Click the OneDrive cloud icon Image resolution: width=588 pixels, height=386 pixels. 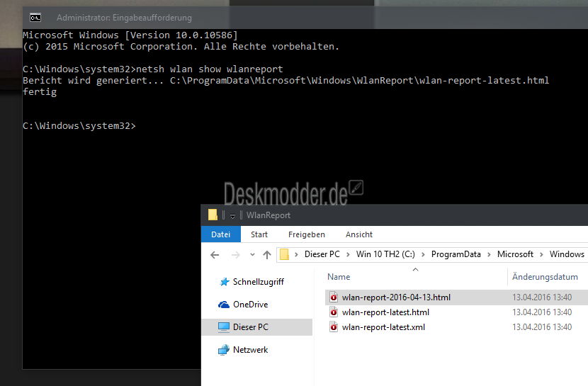pos(224,305)
